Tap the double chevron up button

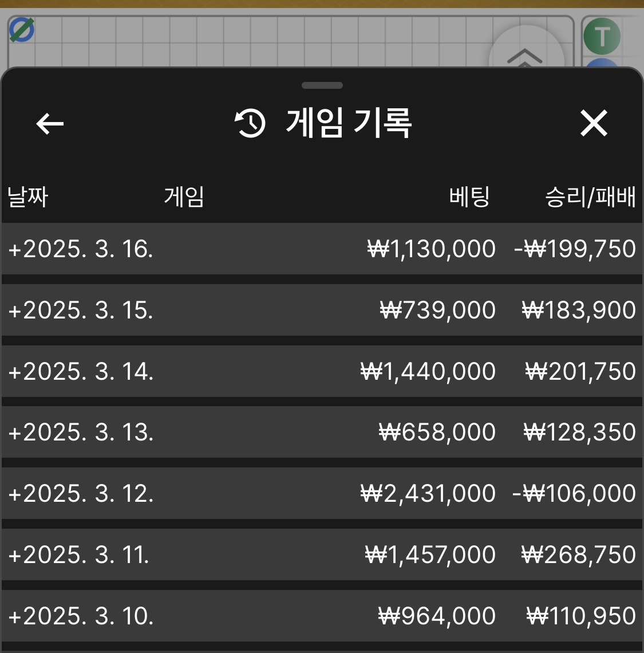click(525, 56)
